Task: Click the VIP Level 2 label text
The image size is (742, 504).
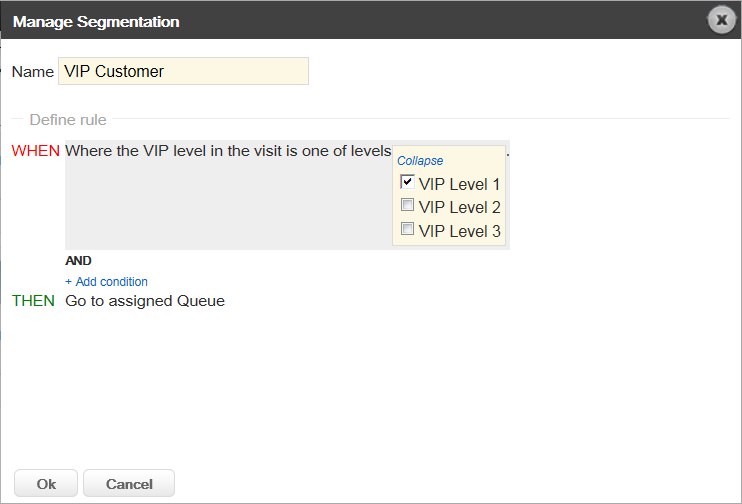Action: 459,207
